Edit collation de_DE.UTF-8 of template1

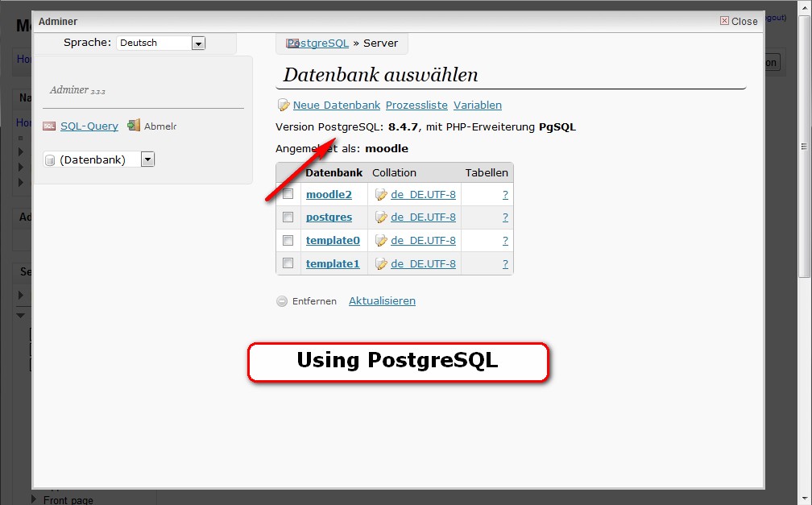click(x=423, y=263)
